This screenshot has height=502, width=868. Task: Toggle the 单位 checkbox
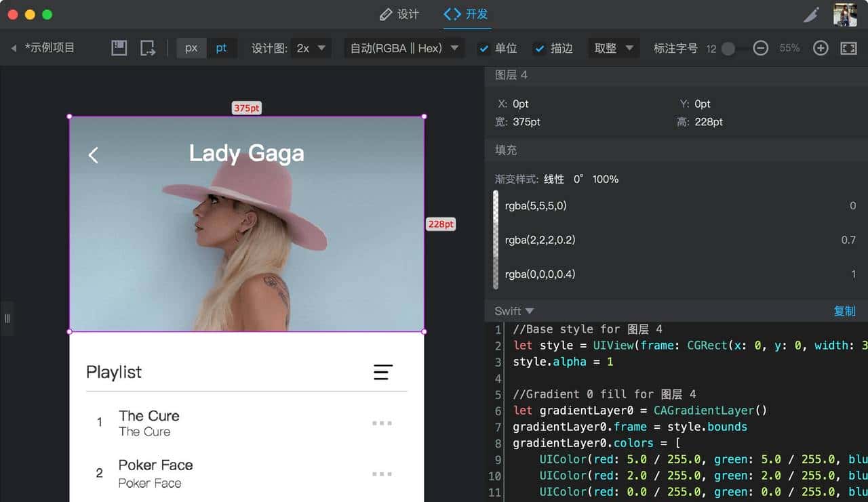[484, 48]
